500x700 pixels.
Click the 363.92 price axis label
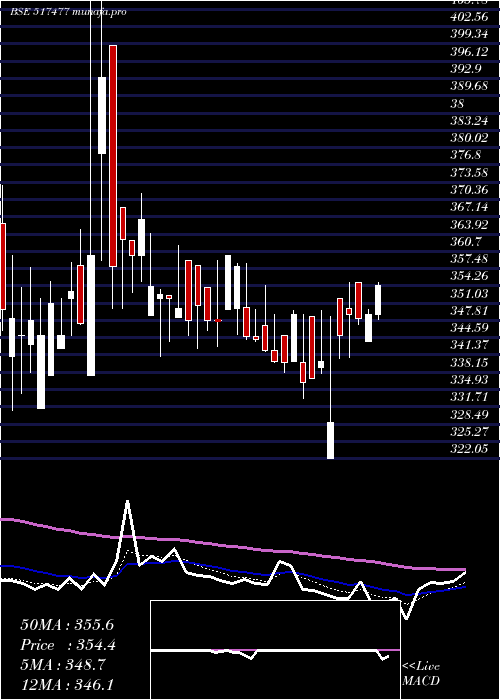(x=469, y=225)
